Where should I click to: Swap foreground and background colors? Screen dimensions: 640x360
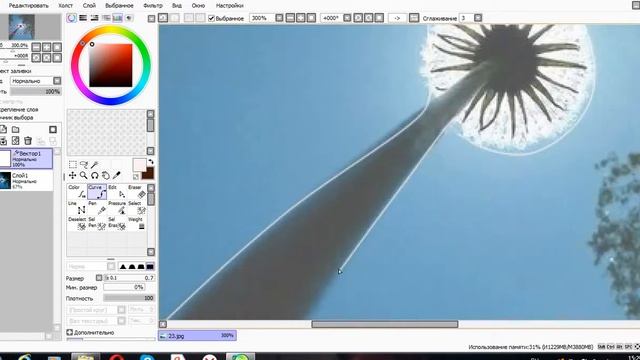pos(151,162)
